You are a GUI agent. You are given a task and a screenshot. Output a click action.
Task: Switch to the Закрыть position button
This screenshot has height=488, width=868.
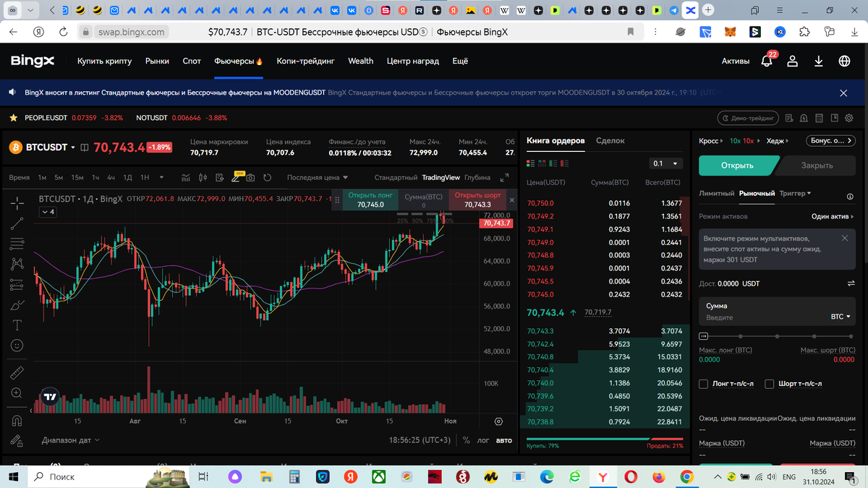[817, 166]
